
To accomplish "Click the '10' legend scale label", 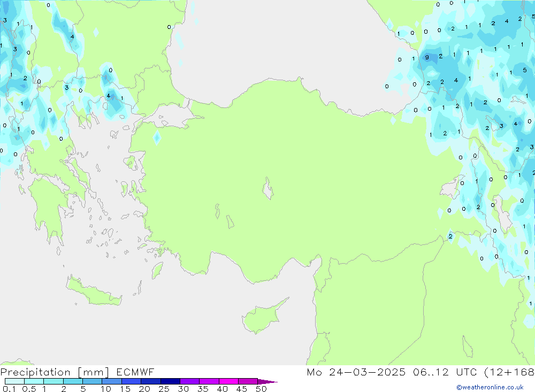I will click(x=105, y=389).
